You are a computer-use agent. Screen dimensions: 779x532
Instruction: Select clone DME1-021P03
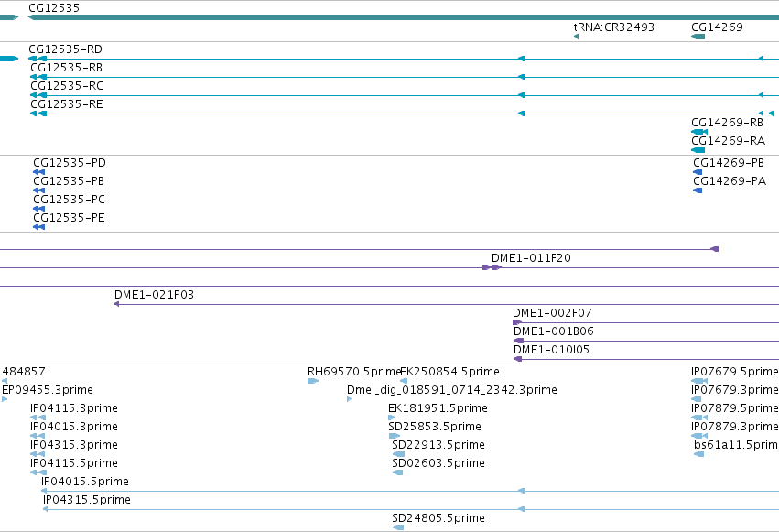(154, 295)
